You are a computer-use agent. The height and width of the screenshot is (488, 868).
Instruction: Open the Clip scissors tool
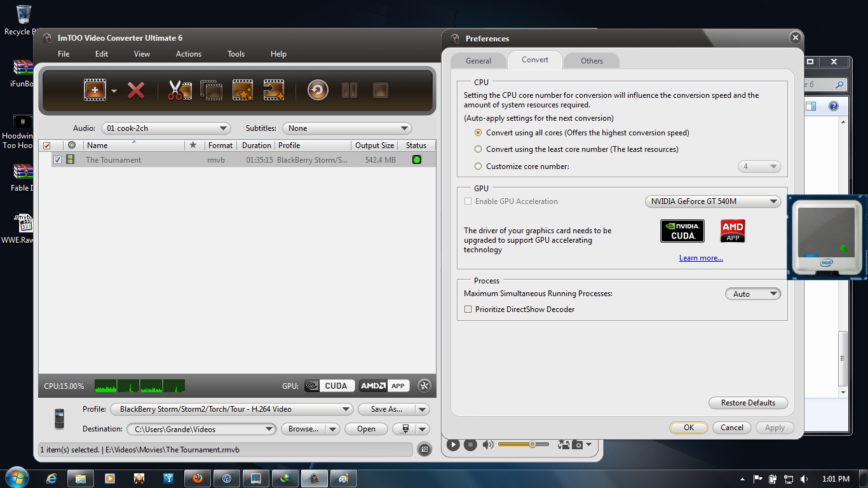179,90
